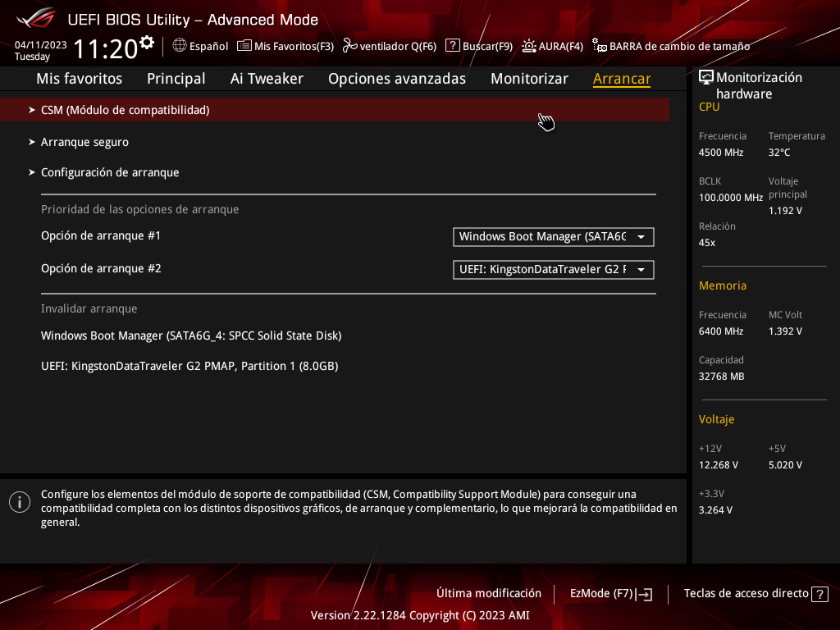Open the Ai Tweaker tab
The height and width of the screenshot is (630, 840).
pos(267,79)
